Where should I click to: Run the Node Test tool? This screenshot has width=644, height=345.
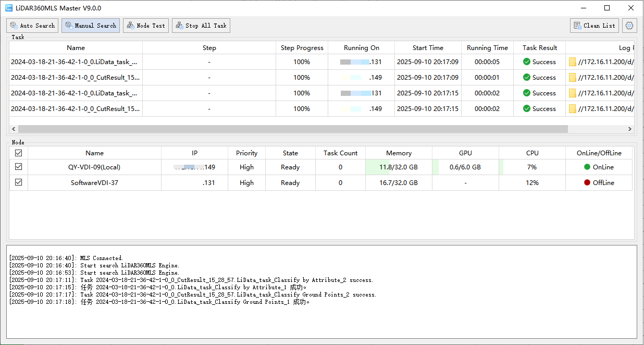tap(146, 26)
